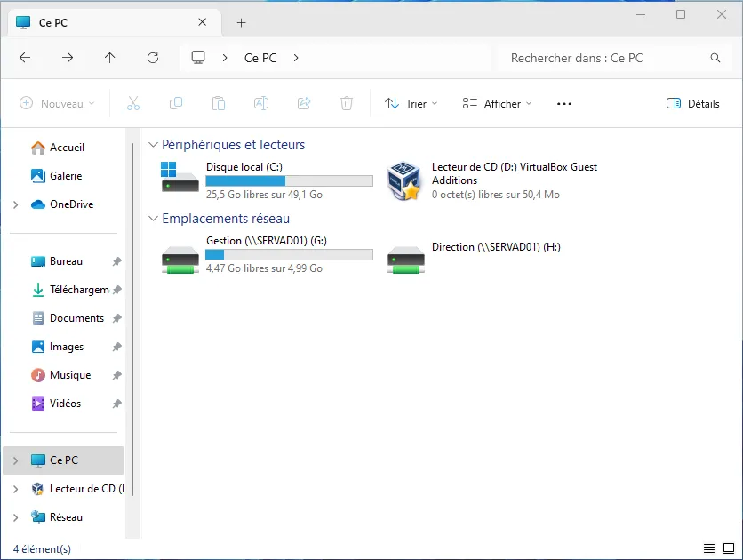Toggle the Détails pane

(x=693, y=103)
